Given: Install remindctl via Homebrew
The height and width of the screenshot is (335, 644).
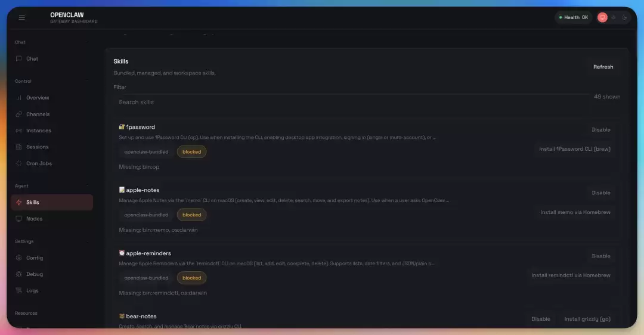Looking at the screenshot, I should 571,275.
